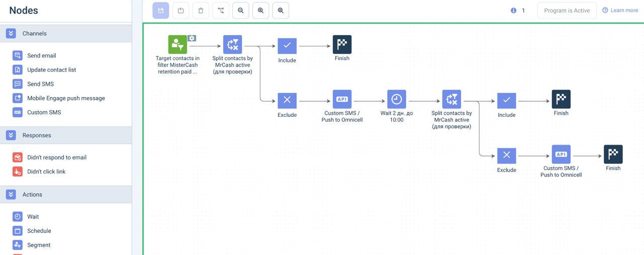Click the Segment action sidebar icon
This screenshot has width=644, height=255.
tap(18, 244)
